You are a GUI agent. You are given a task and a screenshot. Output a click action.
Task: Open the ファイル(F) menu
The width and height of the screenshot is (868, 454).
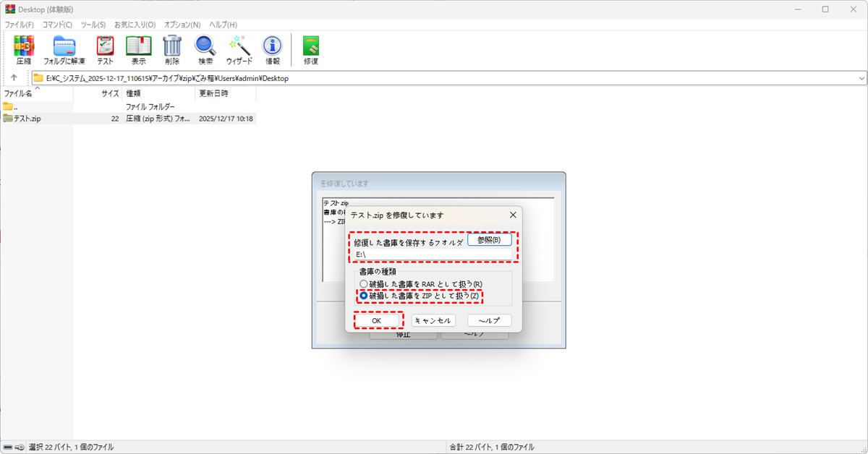[20, 25]
